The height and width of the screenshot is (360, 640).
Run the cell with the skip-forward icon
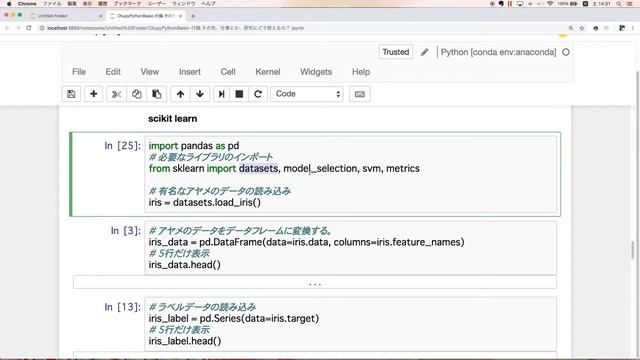pyautogui.click(x=222, y=94)
